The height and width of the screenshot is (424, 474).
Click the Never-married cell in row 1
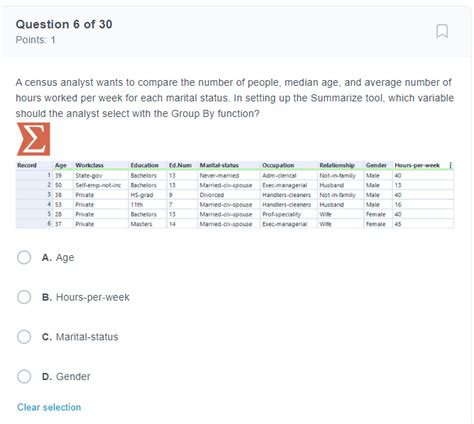point(219,176)
